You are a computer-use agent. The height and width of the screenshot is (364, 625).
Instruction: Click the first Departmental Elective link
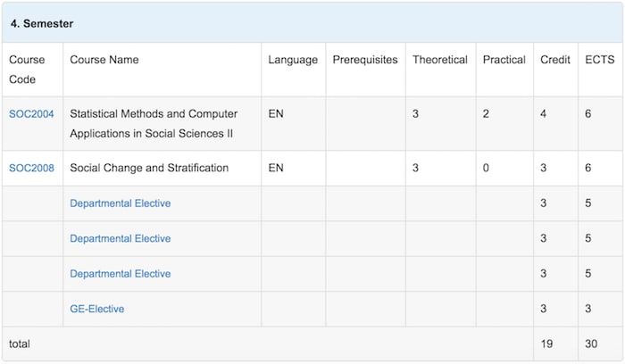pyautogui.click(x=120, y=203)
